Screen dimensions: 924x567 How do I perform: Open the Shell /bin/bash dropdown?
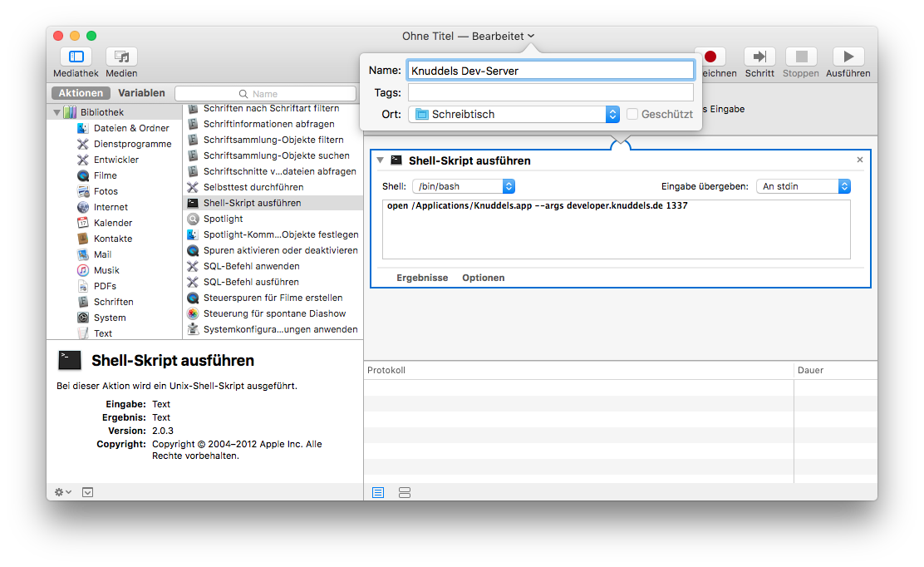[464, 186]
